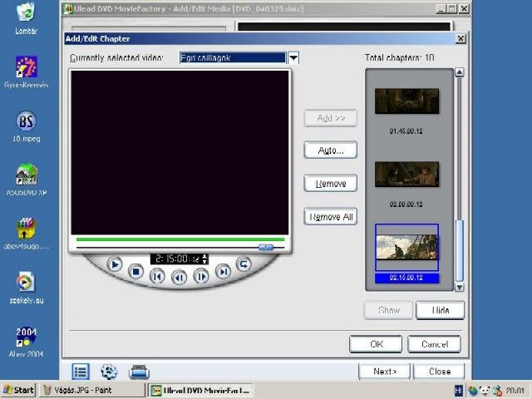Step back one frame
The height and width of the screenshot is (399, 532).
point(178,277)
